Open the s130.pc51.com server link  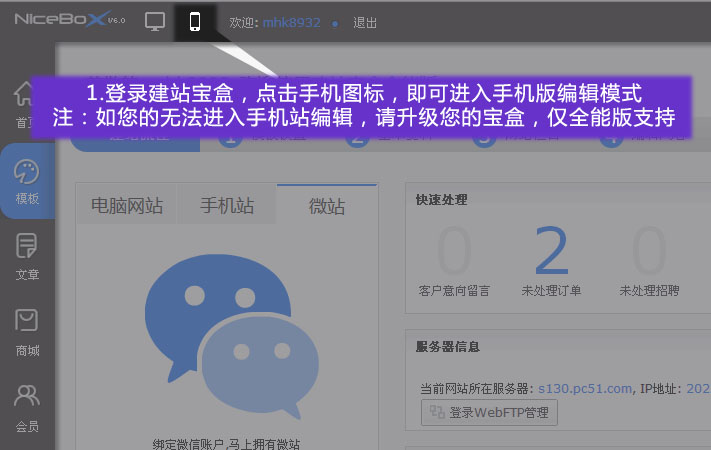click(x=585, y=388)
